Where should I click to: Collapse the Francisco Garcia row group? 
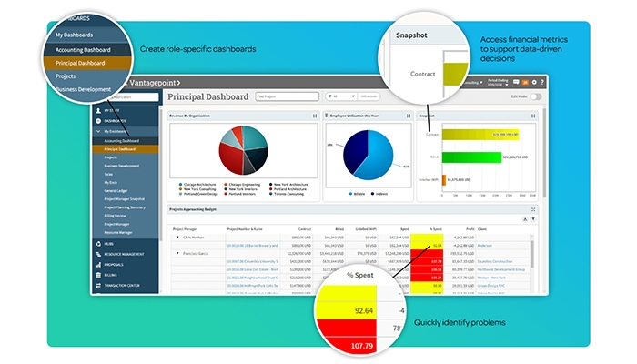tap(177, 253)
